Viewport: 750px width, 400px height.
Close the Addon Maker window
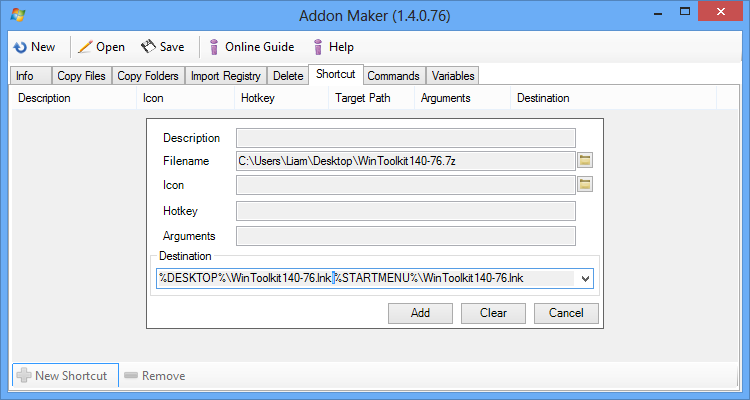point(720,11)
